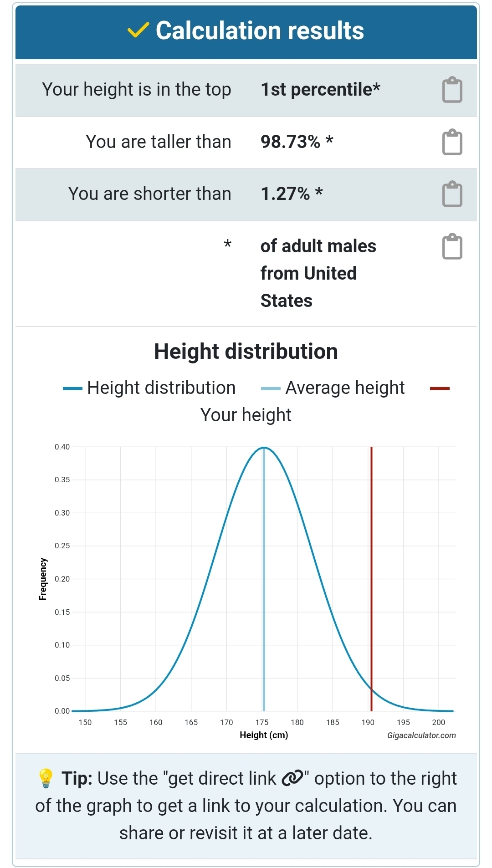492x868 pixels.
Task: Click the lightbulb icon beside the Tip
Action: pyautogui.click(x=46, y=778)
